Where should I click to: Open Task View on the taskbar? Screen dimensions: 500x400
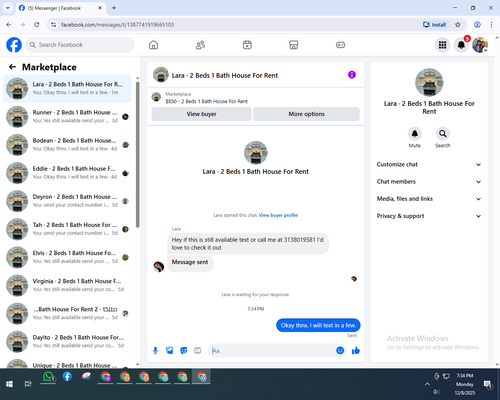[x=28, y=384]
